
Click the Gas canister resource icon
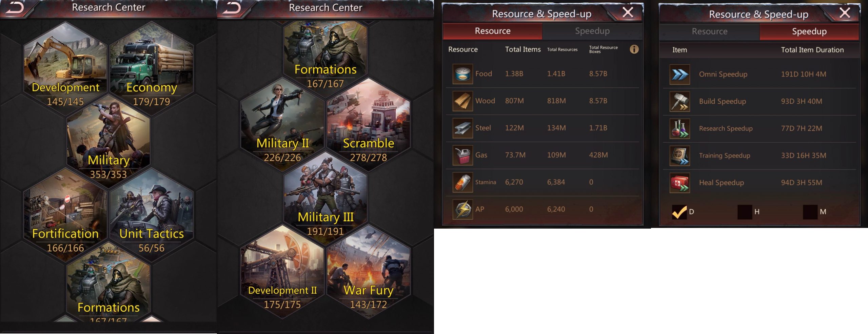(462, 155)
